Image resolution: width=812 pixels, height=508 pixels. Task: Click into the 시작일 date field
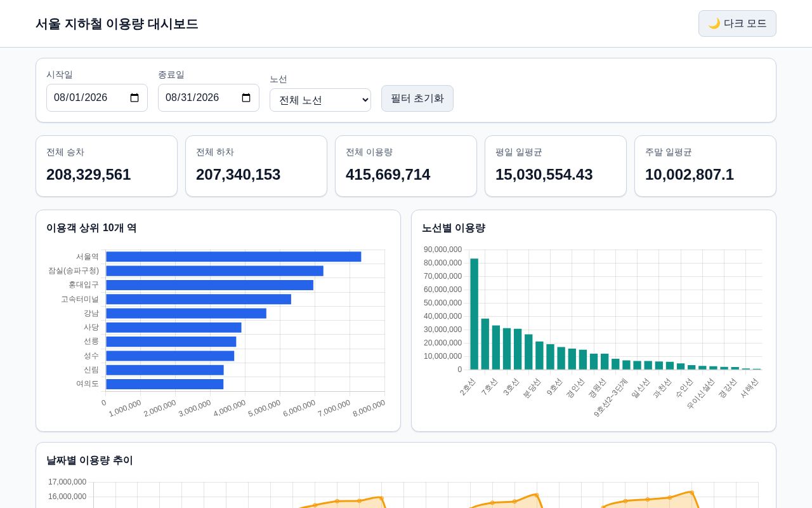coord(97,98)
